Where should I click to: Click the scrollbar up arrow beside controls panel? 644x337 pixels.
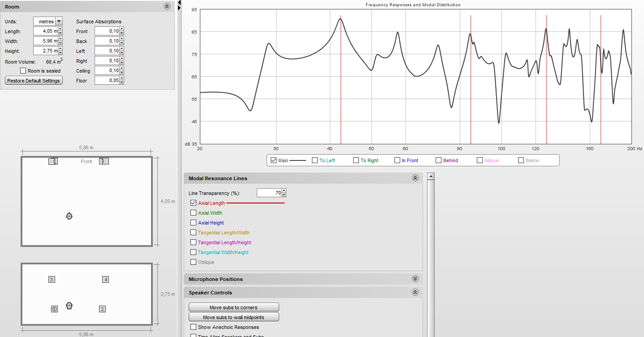point(431,176)
